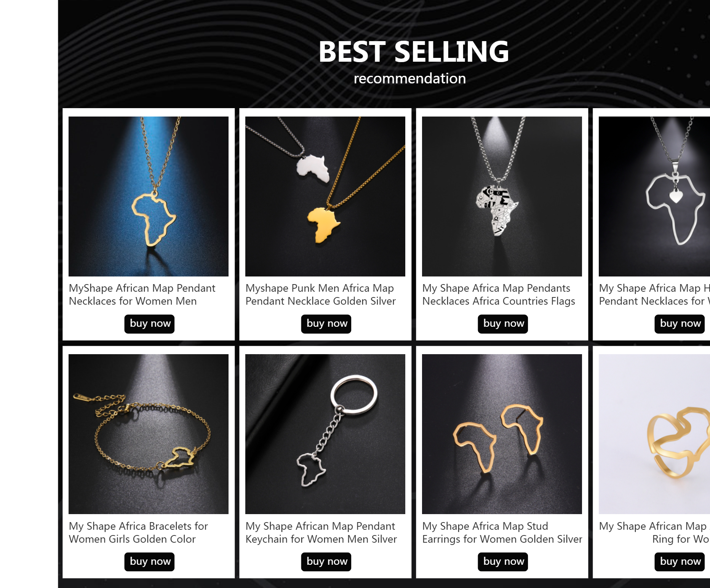The image size is (710, 588).
Task: Buy the Myshape Punk Men Africa Necklace
Action: coord(326,324)
